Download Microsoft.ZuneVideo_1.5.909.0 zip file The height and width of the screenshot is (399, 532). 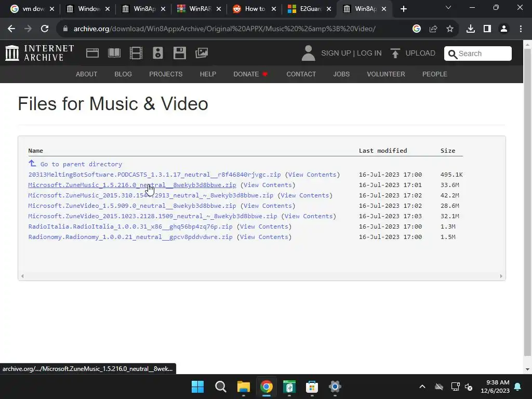tap(132, 206)
